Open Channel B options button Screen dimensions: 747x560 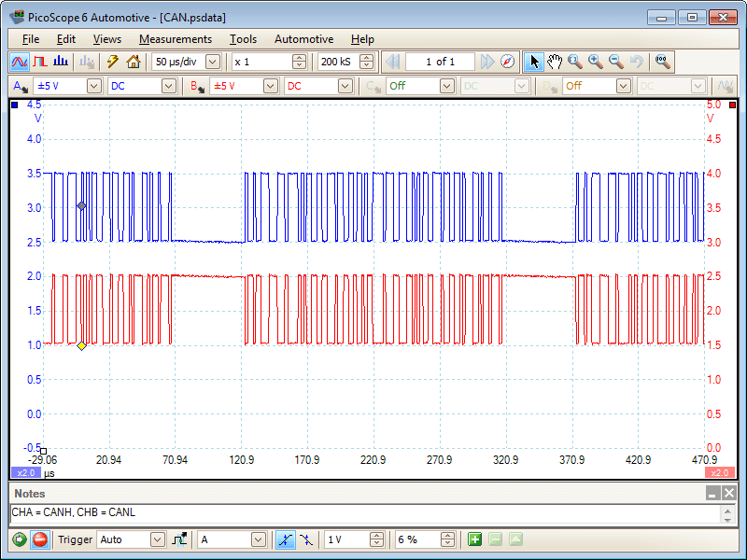pyautogui.click(x=197, y=87)
